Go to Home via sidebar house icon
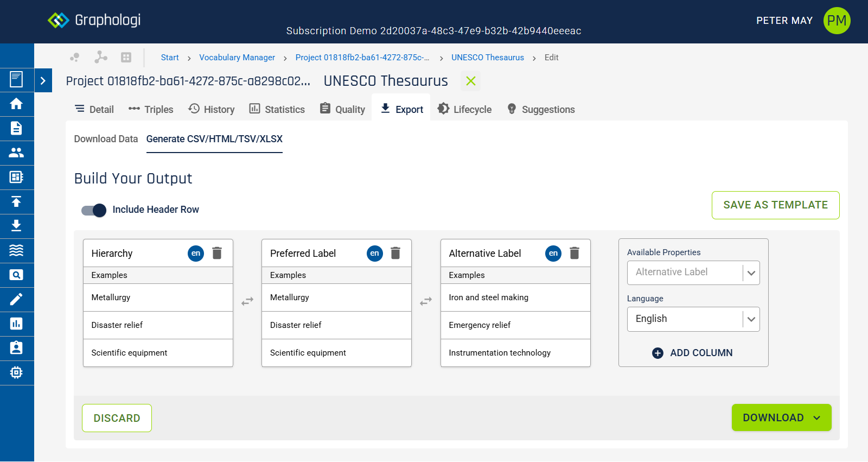 16,104
